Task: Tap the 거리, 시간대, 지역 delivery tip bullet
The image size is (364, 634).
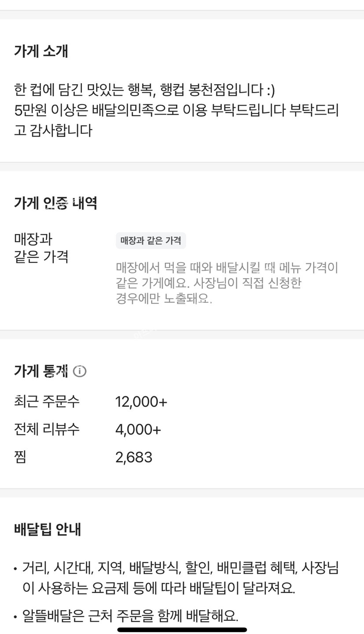Action: 180,577
